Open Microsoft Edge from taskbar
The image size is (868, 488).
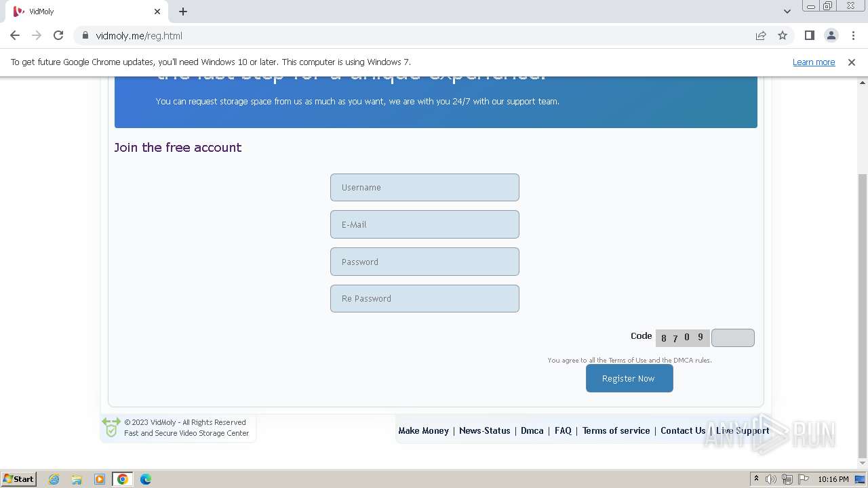(146, 479)
